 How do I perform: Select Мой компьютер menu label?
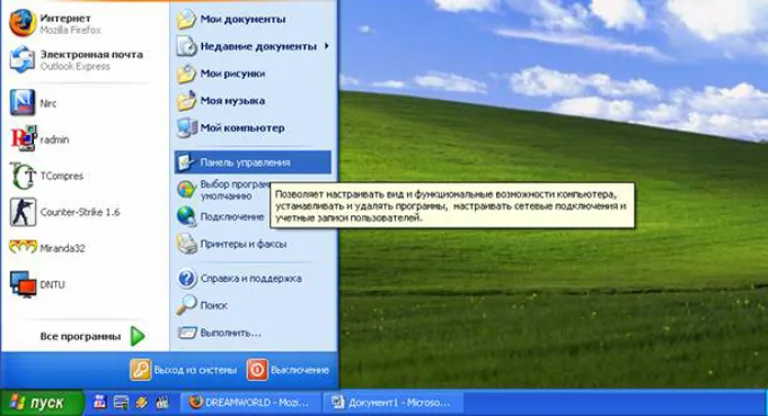coord(242,128)
